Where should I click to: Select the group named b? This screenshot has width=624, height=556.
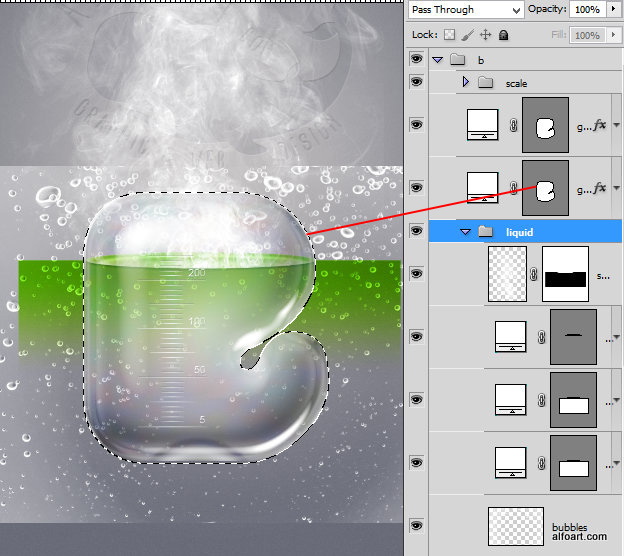pyautogui.click(x=481, y=60)
